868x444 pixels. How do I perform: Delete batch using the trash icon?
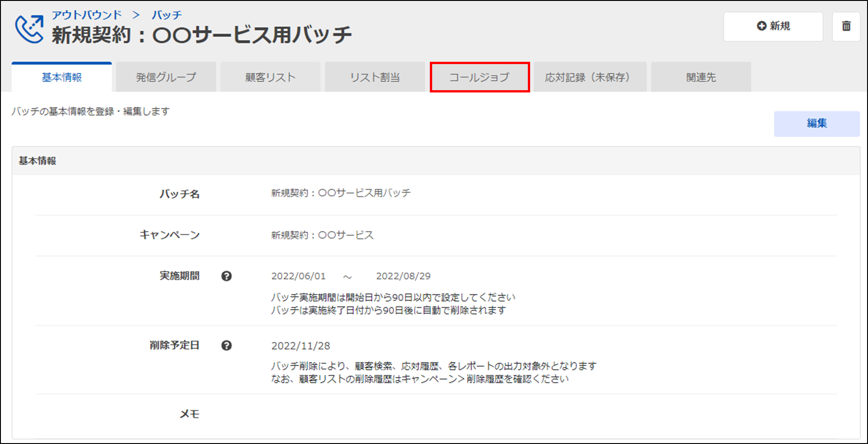point(846,27)
